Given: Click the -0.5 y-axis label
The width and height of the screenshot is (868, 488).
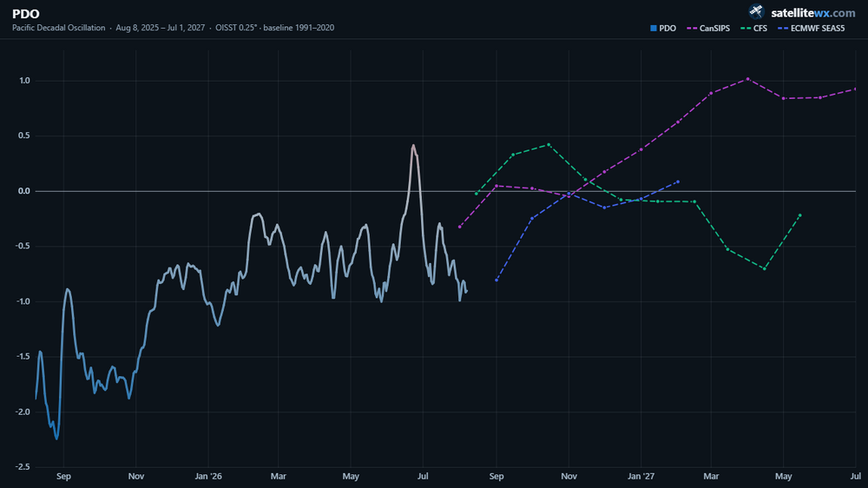Looking at the screenshot, I should pyautogui.click(x=23, y=247).
